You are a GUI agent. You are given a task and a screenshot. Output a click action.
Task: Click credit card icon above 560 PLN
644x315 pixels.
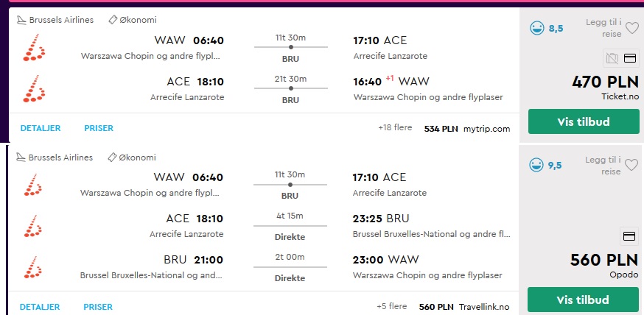click(x=629, y=236)
